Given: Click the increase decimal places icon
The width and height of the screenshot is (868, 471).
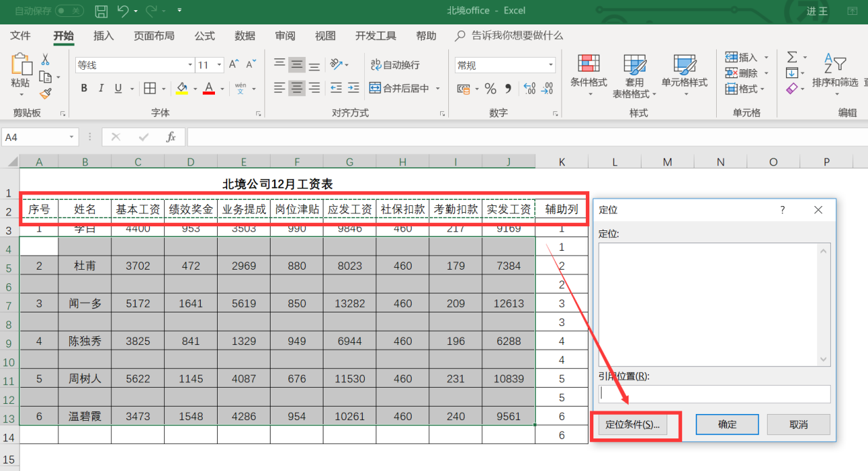Looking at the screenshot, I should (x=530, y=89).
